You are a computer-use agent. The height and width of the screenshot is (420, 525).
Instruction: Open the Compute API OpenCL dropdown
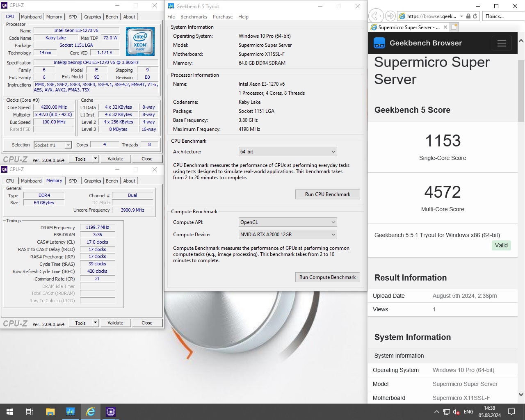[x=288, y=222]
